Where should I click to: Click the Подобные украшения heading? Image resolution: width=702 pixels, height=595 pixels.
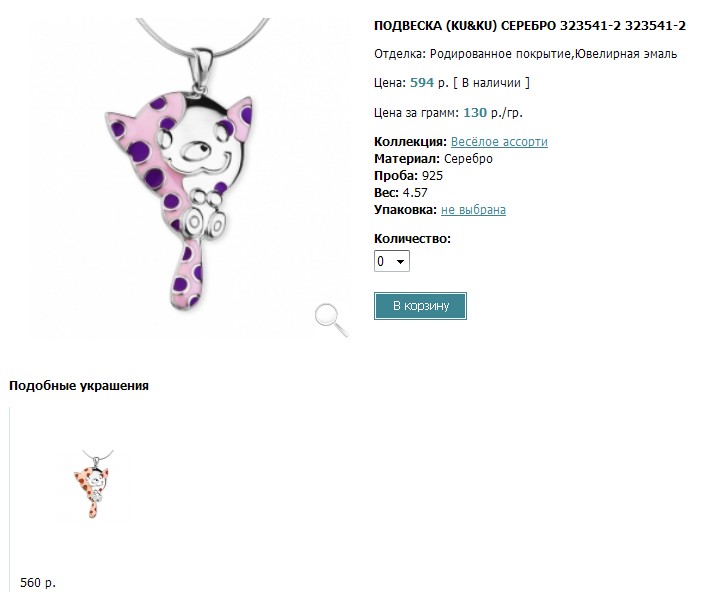(79, 385)
